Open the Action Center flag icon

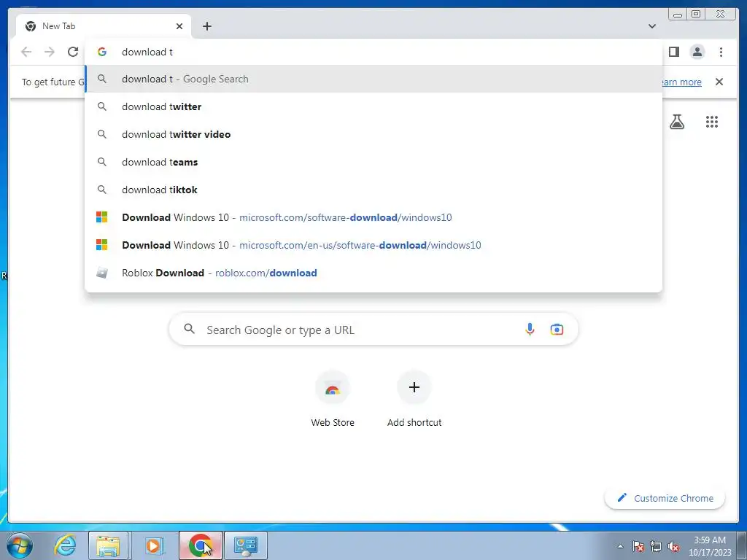pyautogui.click(x=638, y=546)
